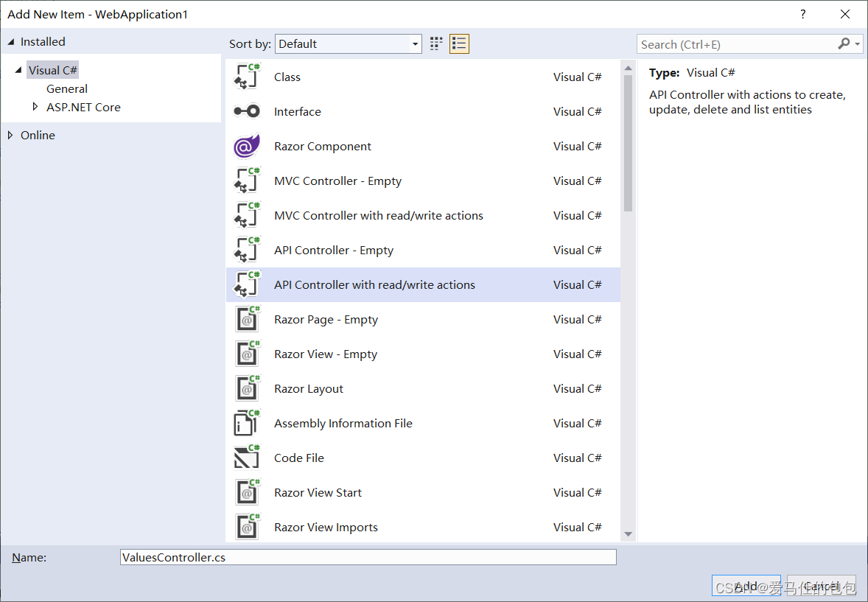Select API Controller with read/write actions text
868x602 pixels.
point(375,284)
